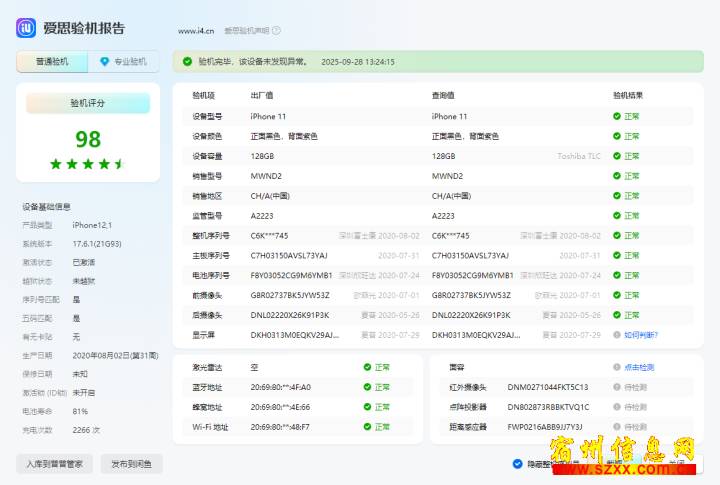Open the 爱思验机声明 link

(246, 31)
